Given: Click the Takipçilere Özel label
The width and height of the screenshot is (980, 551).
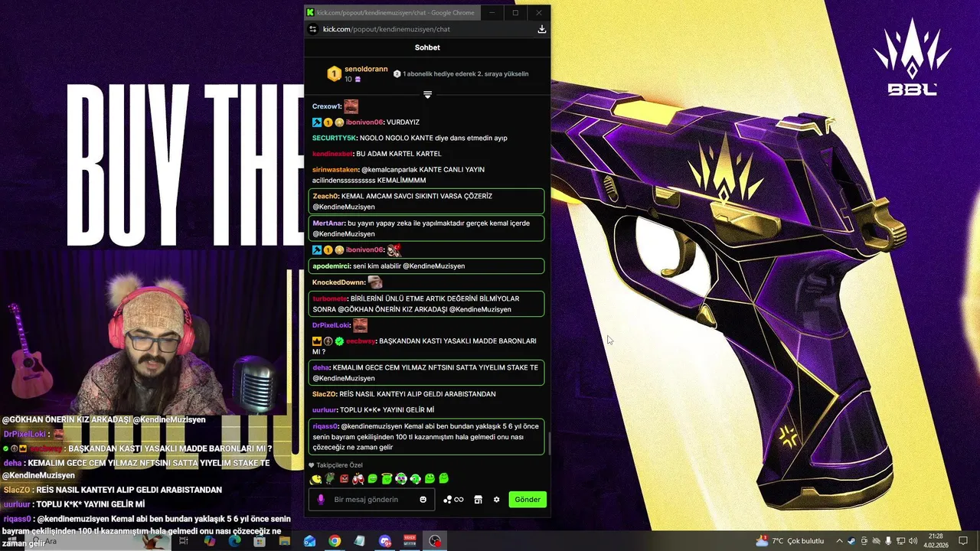Looking at the screenshot, I should point(339,465).
